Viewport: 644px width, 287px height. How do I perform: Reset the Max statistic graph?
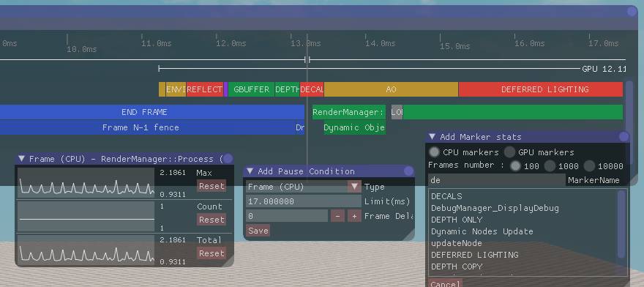click(211, 186)
